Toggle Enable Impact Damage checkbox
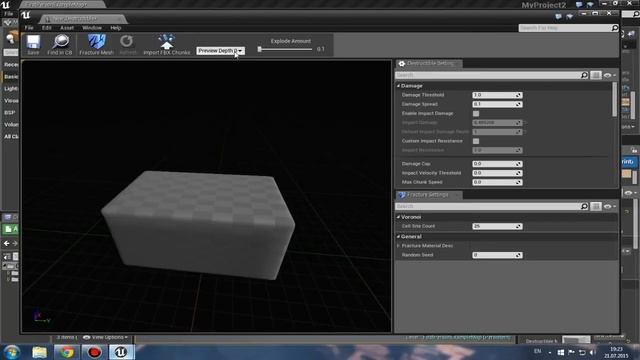The height and width of the screenshot is (360, 640). [x=476, y=113]
